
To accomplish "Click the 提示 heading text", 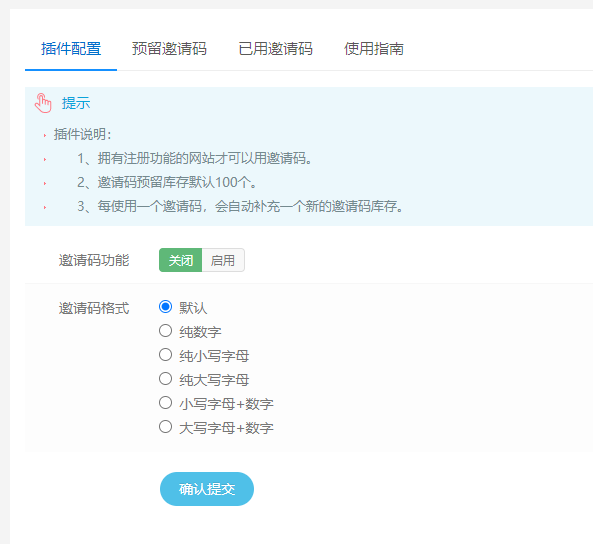I will pos(76,103).
